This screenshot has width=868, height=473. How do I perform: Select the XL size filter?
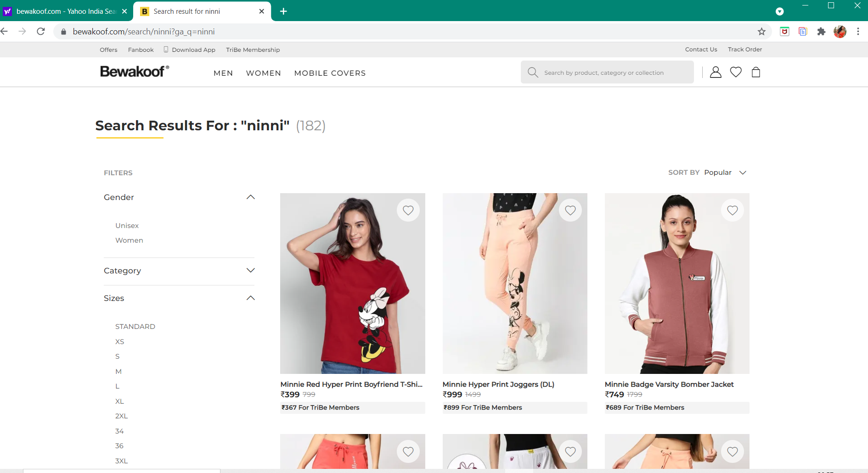pyautogui.click(x=119, y=401)
